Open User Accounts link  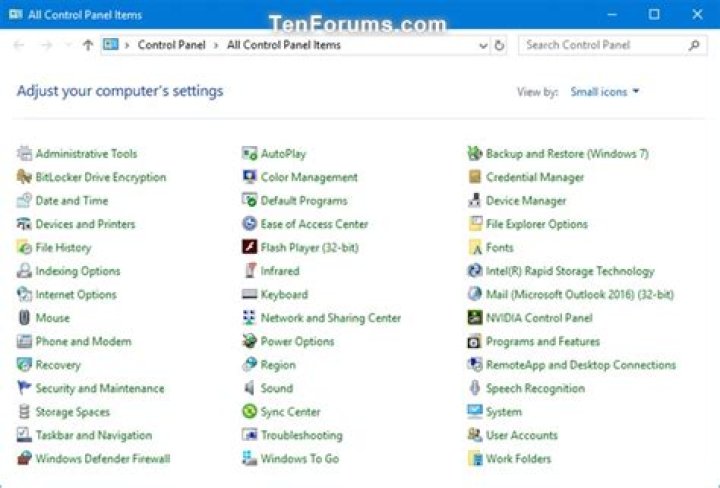(x=522, y=435)
